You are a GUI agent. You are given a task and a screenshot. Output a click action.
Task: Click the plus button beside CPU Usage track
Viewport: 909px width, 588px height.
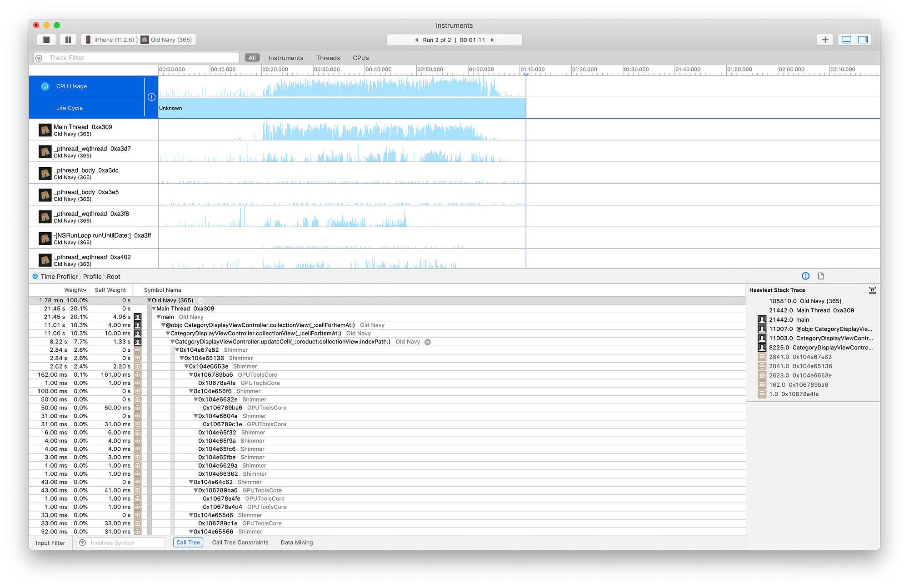coord(152,97)
